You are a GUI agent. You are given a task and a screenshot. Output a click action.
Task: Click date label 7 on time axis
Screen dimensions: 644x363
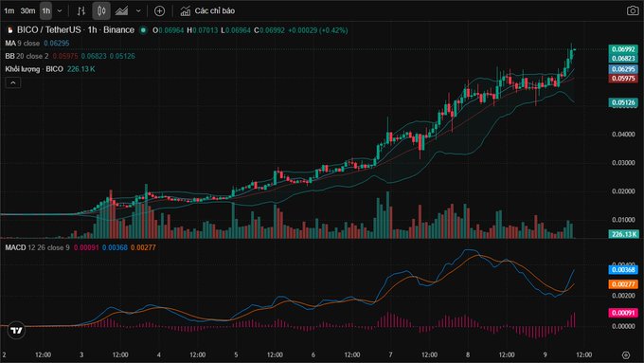[x=390, y=354]
